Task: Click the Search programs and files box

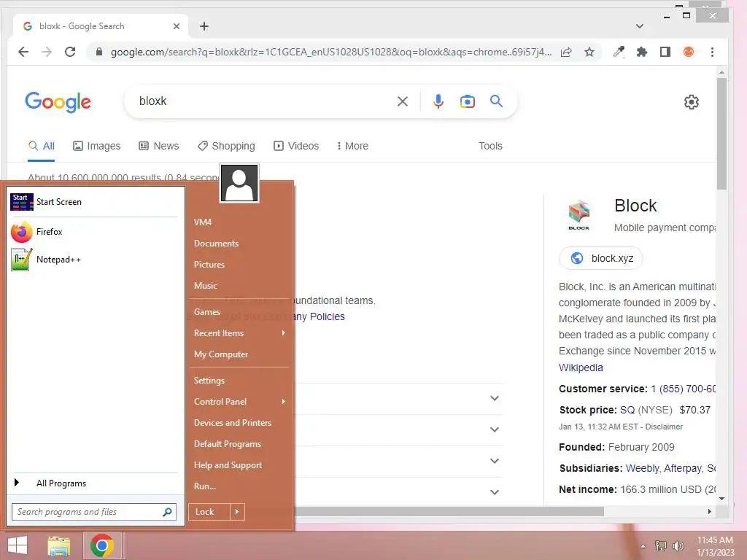Action: 94,512
